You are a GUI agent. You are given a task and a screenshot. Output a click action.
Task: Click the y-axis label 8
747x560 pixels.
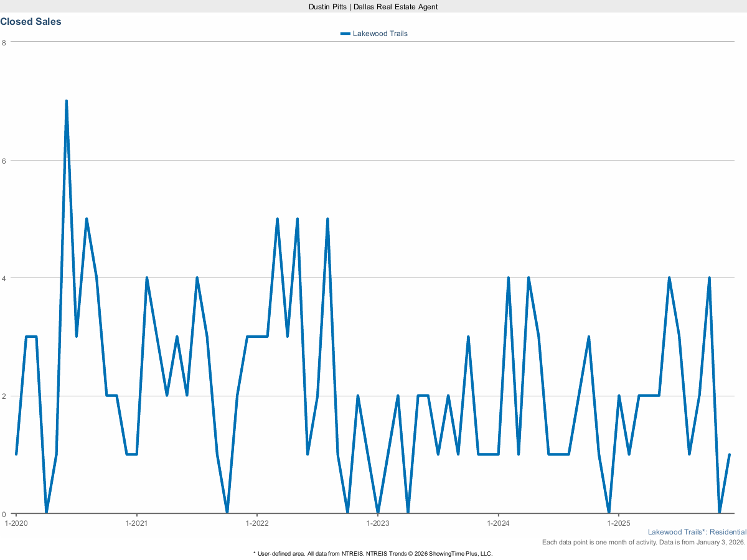coord(4,42)
